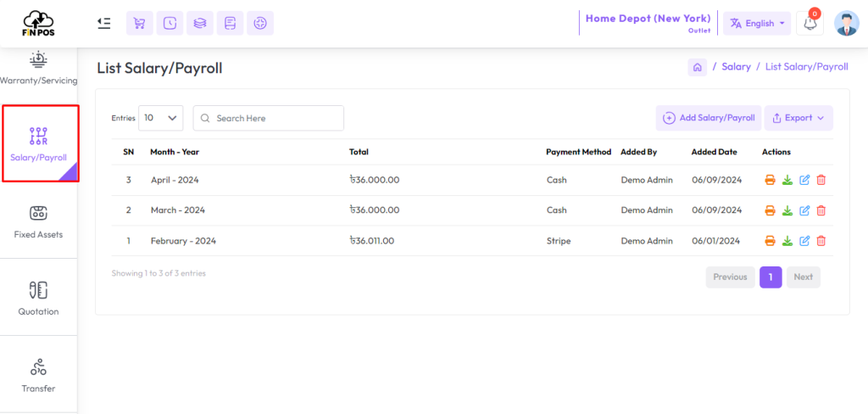Click Add Salary/Payroll button
This screenshot has height=414, width=868.
pyautogui.click(x=709, y=118)
